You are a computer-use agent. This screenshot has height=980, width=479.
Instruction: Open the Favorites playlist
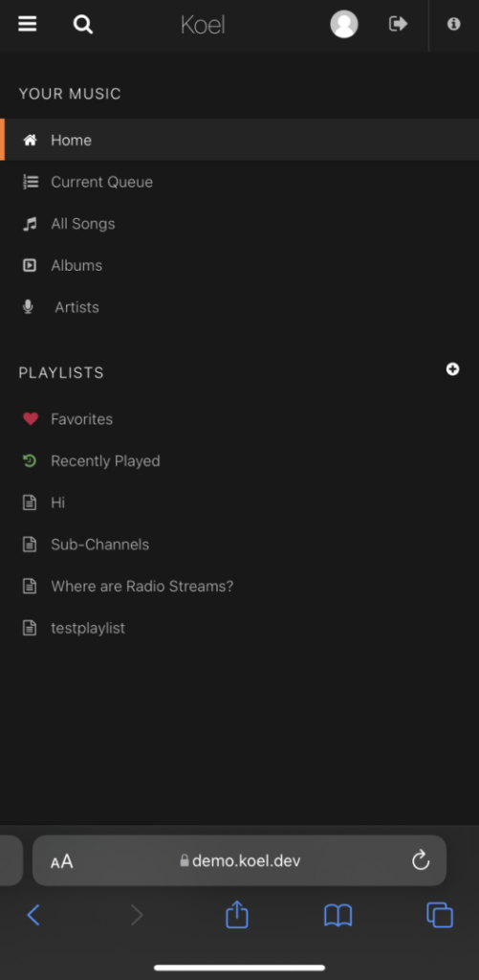240,419
